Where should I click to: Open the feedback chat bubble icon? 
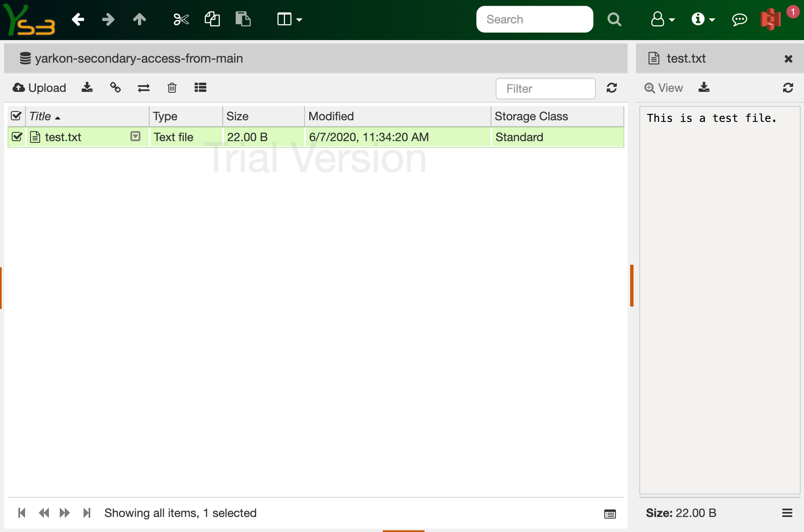pyautogui.click(x=739, y=19)
